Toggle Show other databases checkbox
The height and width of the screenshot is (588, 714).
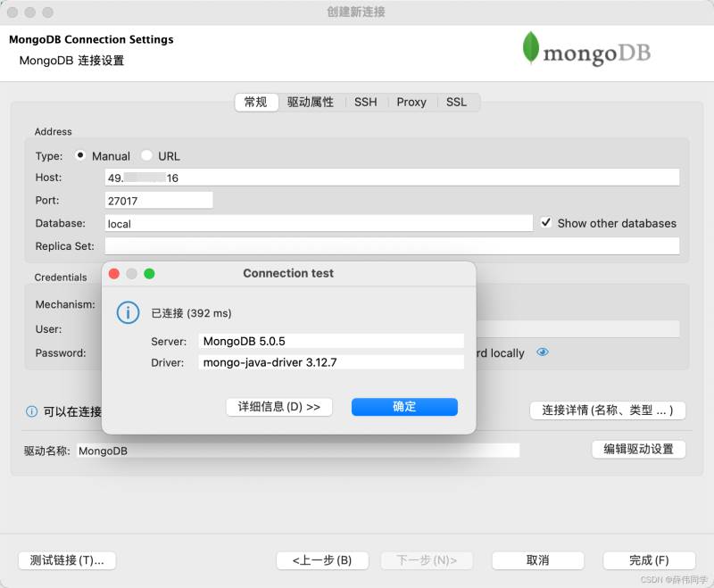pyautogui.click(x=546, y=222)
